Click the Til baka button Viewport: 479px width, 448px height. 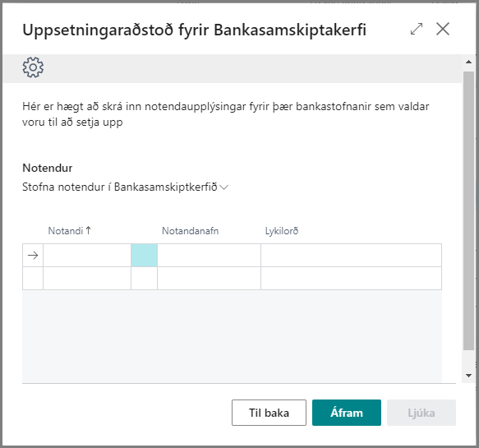tap(269, 413)
